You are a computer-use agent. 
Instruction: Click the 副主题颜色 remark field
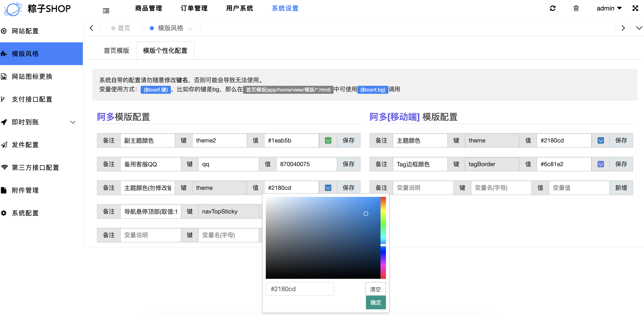click(147, 140)
